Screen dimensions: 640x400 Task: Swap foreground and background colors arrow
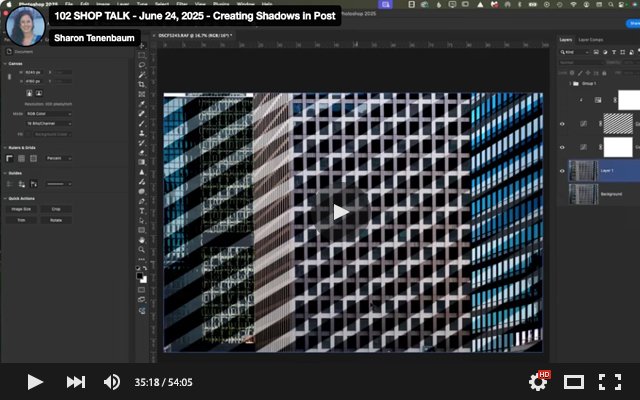point(145,268)
